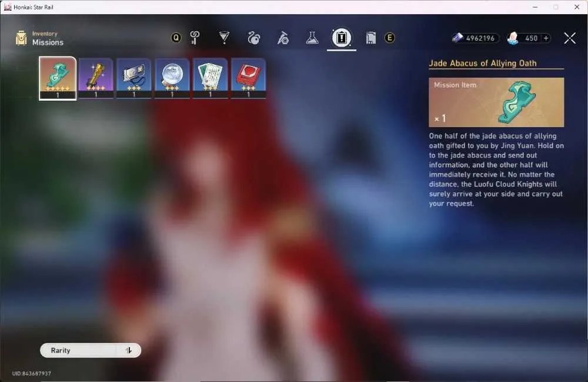
Task: Open the curly key category tab
Action: click(195, 38)
